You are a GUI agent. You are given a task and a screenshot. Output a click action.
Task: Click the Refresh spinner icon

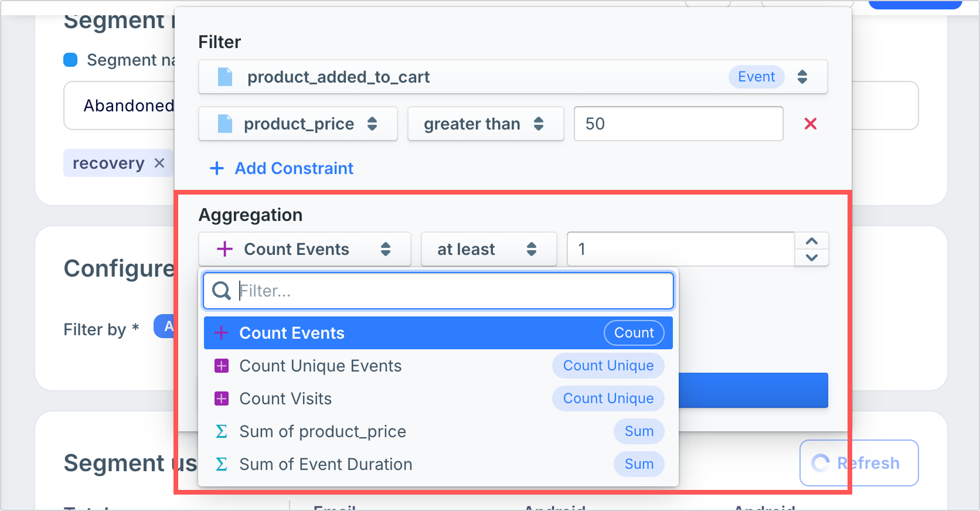821,463
